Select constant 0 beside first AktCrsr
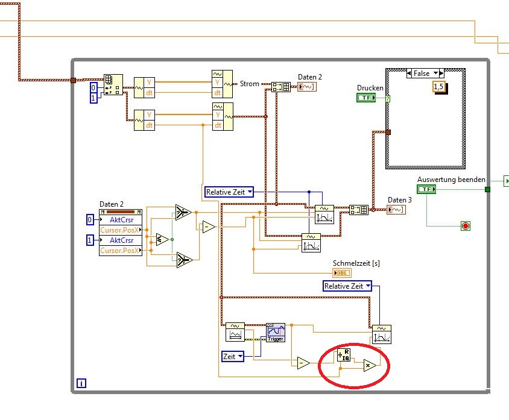This screenshot has width=509, height=420. pyautogui.click(x=90, y=220)
